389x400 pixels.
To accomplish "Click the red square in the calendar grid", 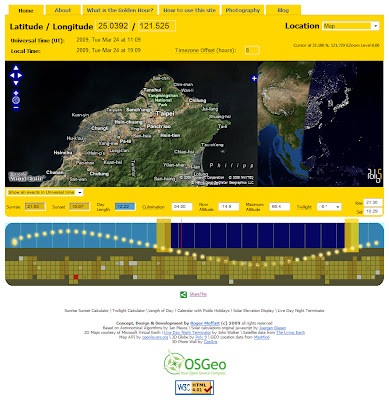I will coord(76,277).
